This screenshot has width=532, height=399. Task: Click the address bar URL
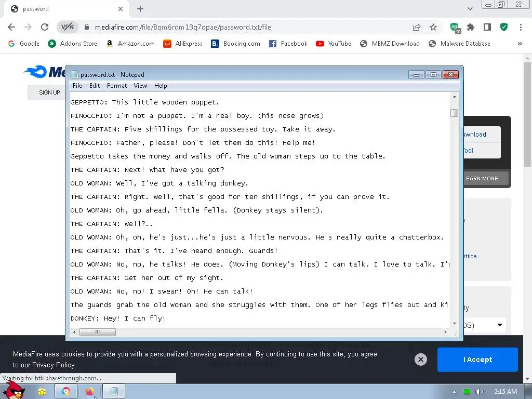point(183,27)
